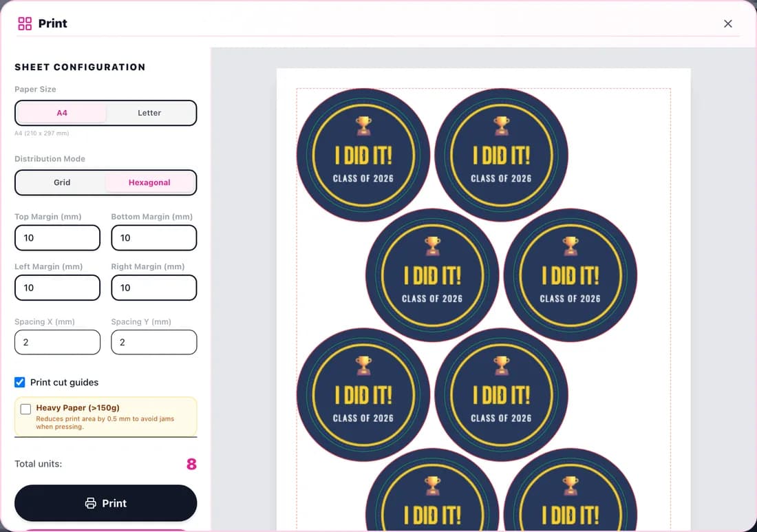The image size is (757, 532).
Task: Click the grid icon beside Print title
Action: (x=25, y=23)
